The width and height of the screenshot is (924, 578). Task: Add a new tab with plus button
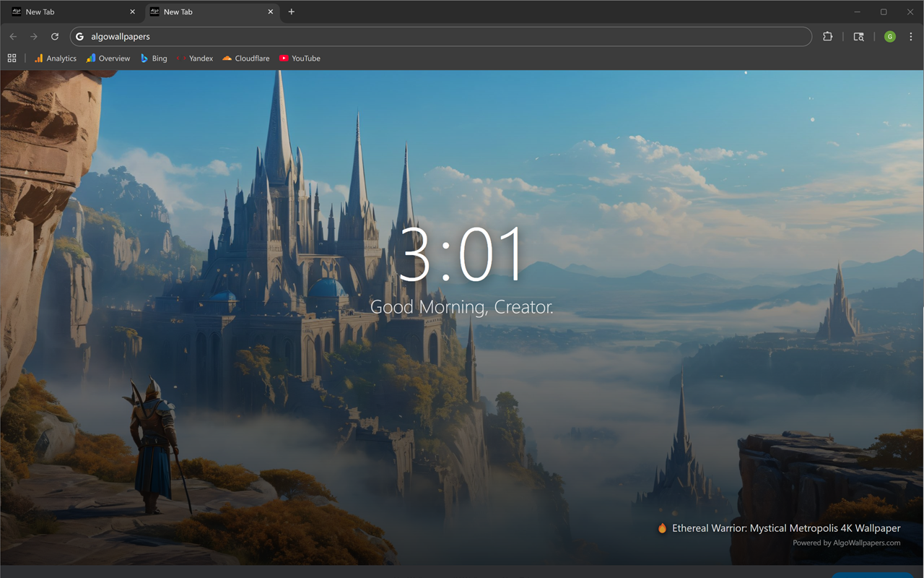[292, 12]
